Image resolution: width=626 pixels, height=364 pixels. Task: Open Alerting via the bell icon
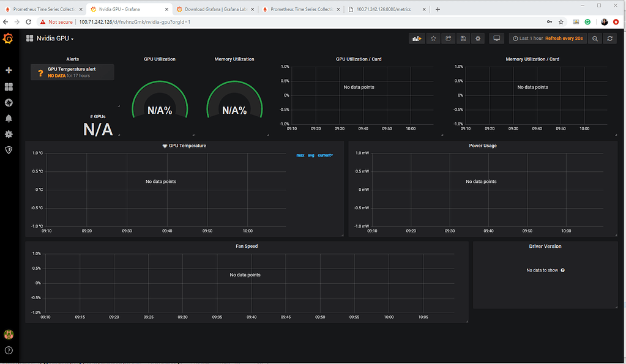coord(8,118)
